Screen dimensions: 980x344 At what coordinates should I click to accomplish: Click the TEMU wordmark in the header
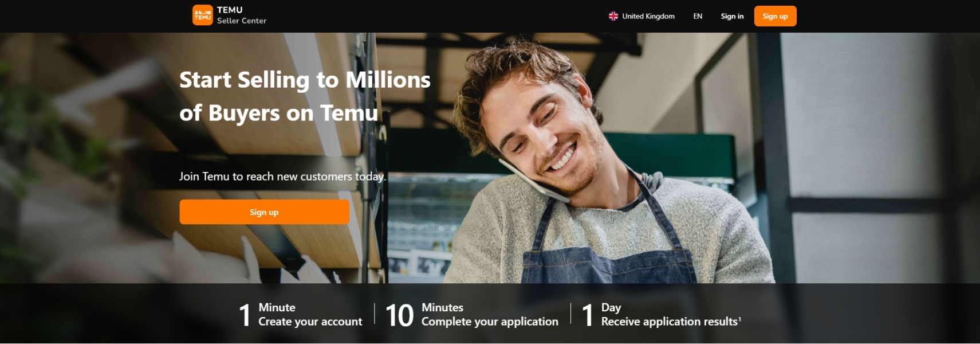click(230, 10)
